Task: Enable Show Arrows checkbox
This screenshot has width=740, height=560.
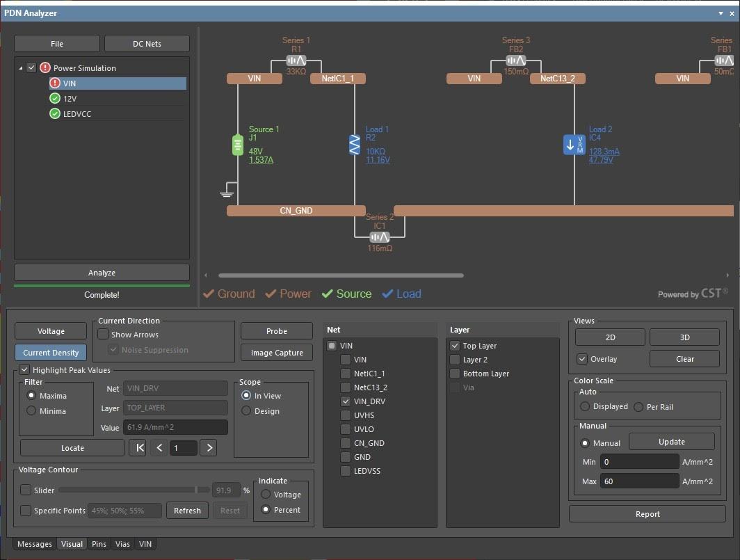Action: [103, 335]
